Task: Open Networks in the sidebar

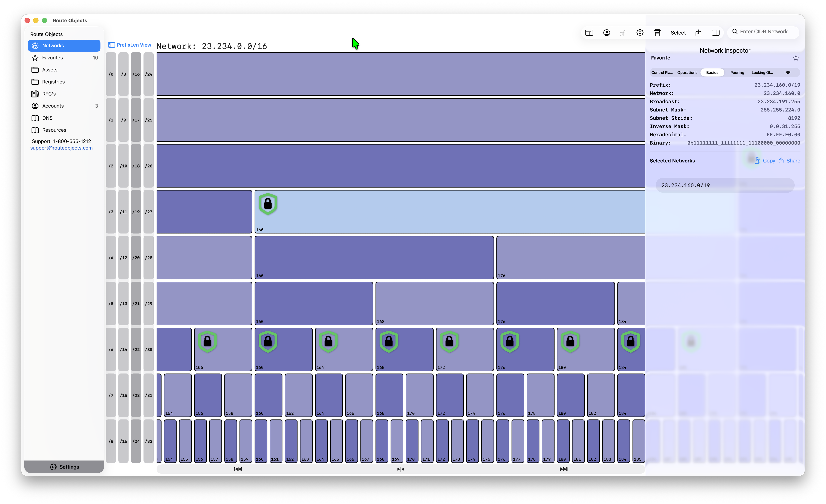Action: pos(64,45)
